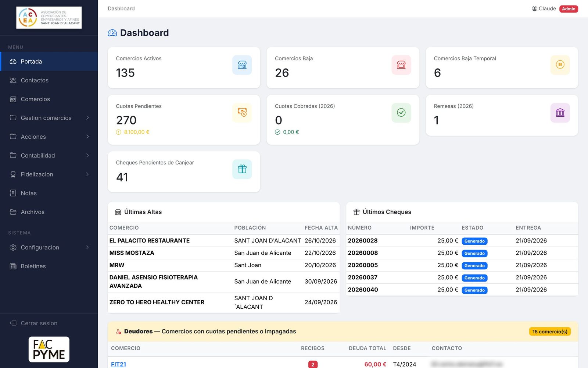
Task: Click the pause icon in Comercios Baja Temporal card
Action: pos(560,65)
